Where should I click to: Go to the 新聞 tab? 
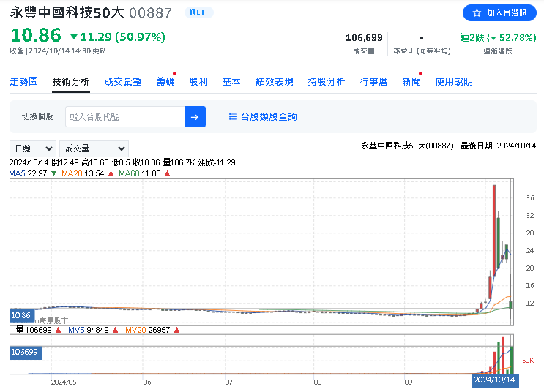pyautogui.click(x=411, y=81)
